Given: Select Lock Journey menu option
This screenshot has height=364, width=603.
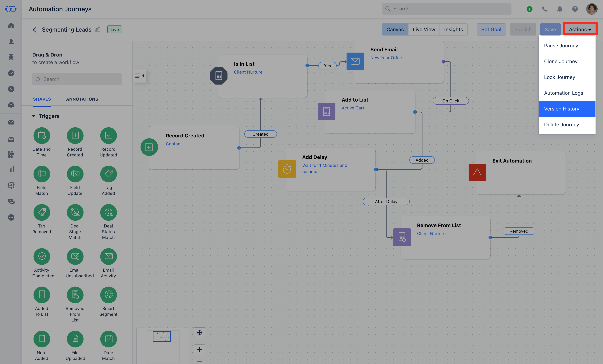Looking at the screenshot, I should pos(567,77).
